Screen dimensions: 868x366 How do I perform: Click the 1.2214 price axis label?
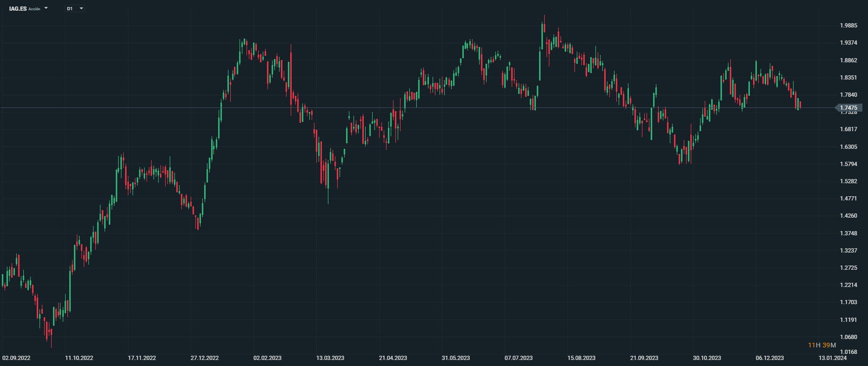click(x=848, y=285)
